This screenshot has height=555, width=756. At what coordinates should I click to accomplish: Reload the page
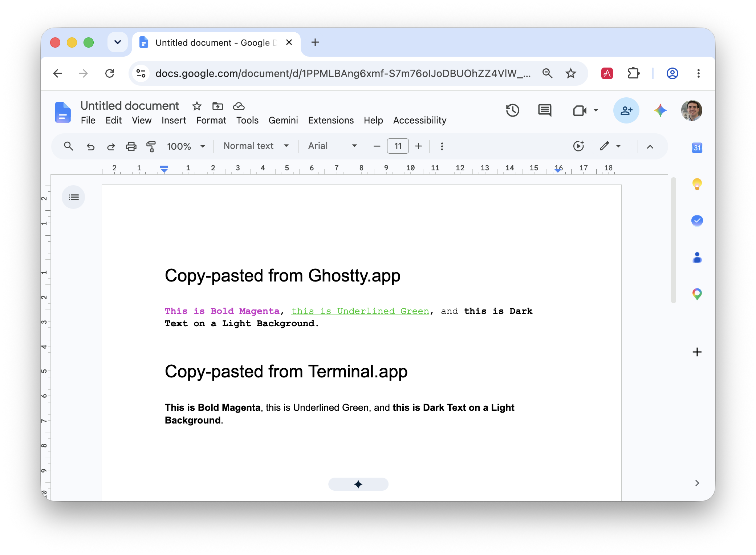(110, 73)
